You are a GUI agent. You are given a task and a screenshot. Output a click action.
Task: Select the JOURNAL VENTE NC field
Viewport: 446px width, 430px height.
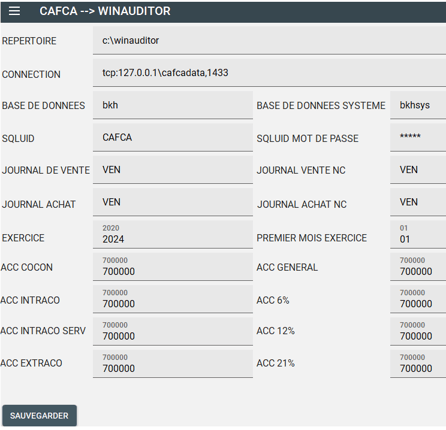tap(418, 170)
